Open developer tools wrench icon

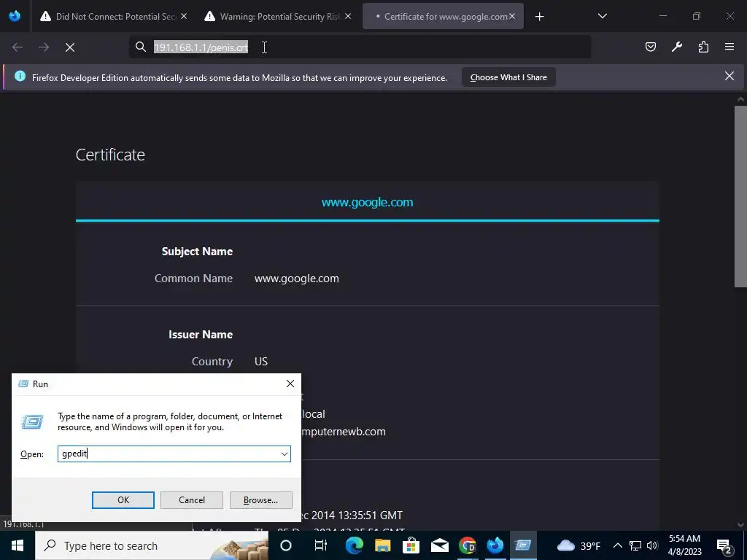677,47
